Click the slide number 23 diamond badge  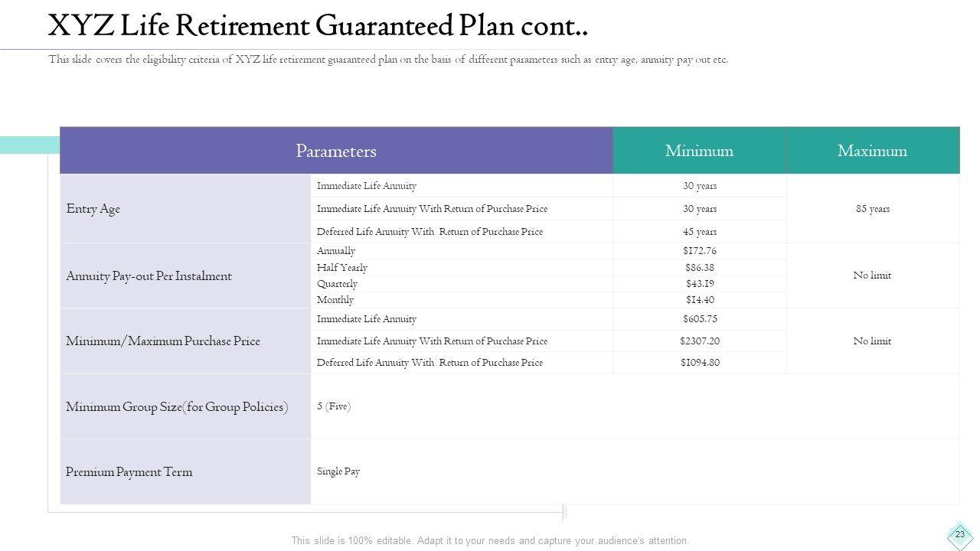coord(959,535)
